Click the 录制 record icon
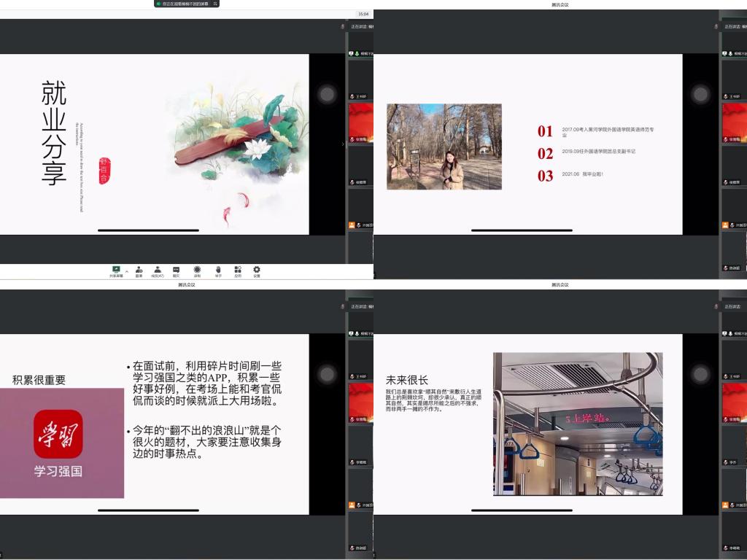The image size is (747, 560). [197, 269]
